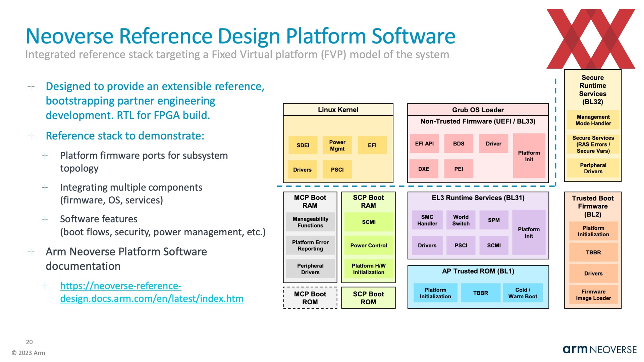This screenshot has width=644, height=362.
Task: Click the Power Mgmt block
Action: click(x=337, y=145)
